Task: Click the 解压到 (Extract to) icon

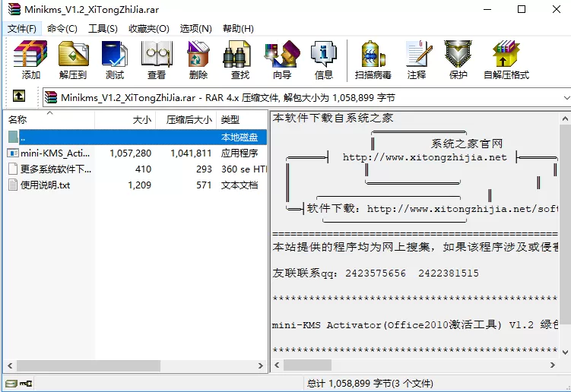Action: (73, 60)
